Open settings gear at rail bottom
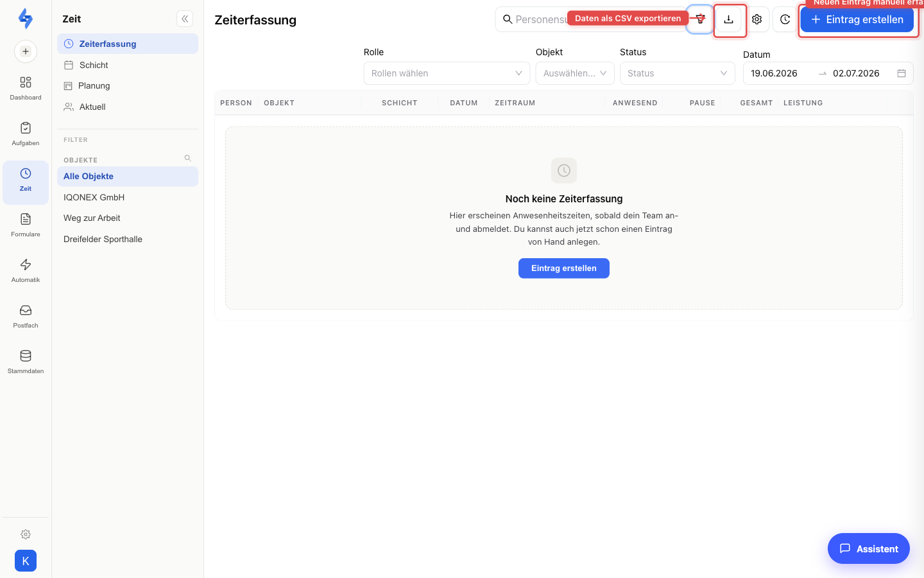 coord(26,534)
